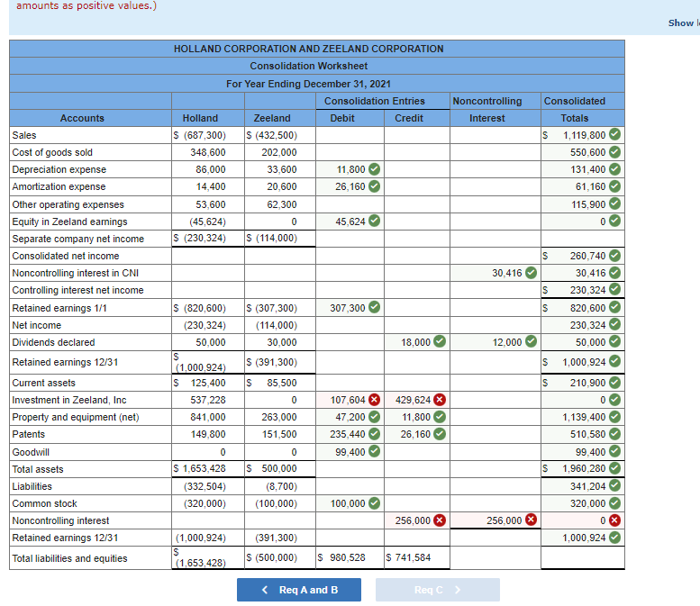
Task: Select the Liabilities credit entry empty cell
Action: [x=416, y=486]
